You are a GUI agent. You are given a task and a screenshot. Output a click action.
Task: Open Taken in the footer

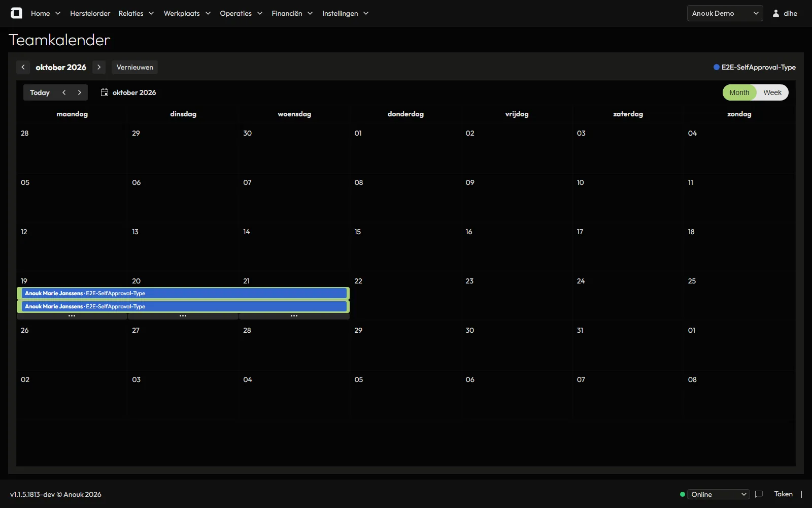pos(784,494)
